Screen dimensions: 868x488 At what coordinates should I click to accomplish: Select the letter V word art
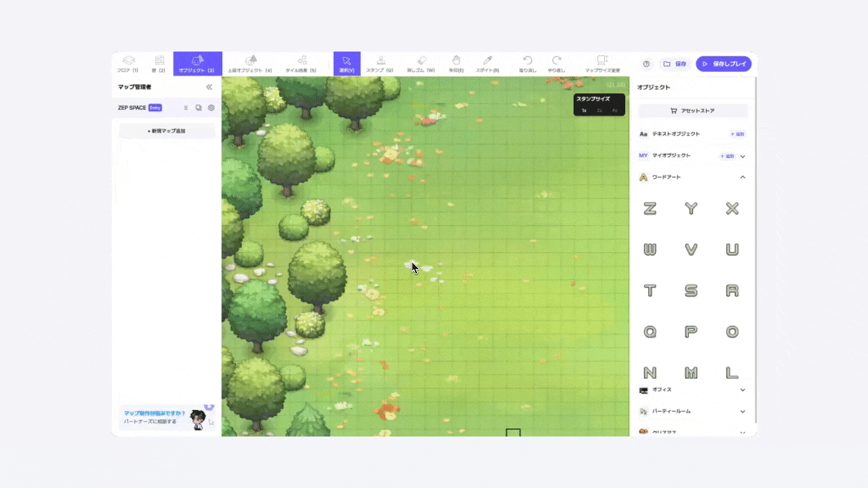[691, 249]
